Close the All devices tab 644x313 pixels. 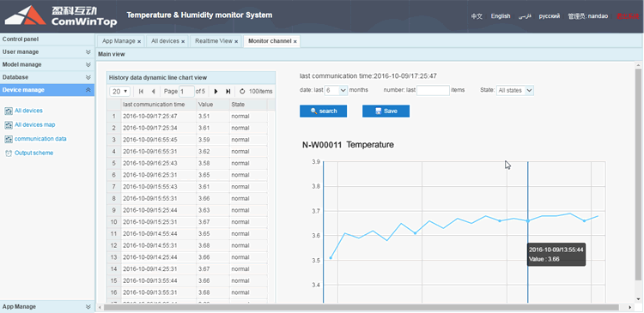click(x=183, y=41)
